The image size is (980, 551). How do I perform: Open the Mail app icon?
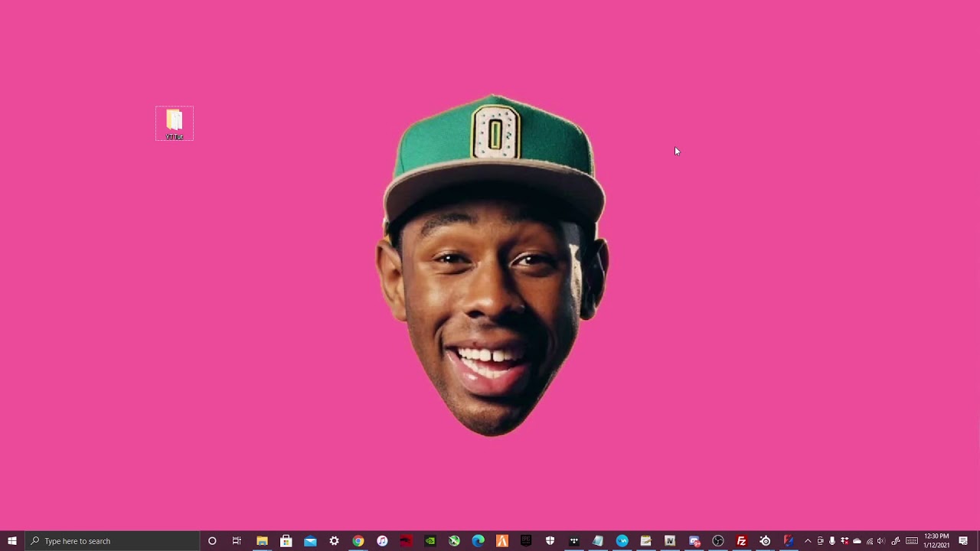click(x=310, y=541)
